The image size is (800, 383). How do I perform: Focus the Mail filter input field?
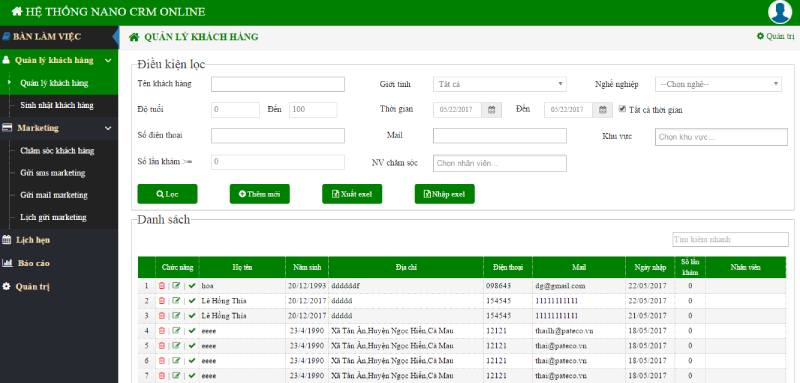[x=499, y=136]
